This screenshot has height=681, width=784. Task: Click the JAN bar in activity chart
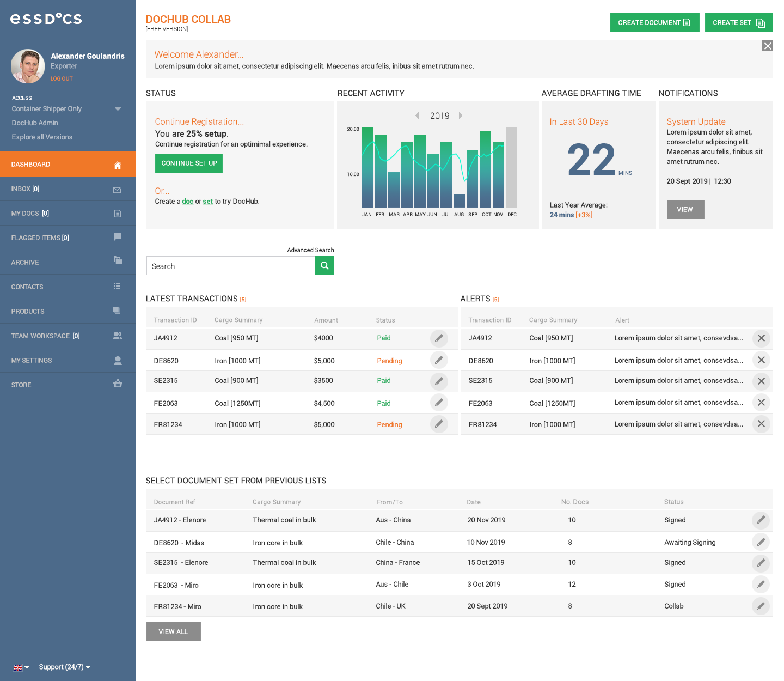[x=367, y=167]
